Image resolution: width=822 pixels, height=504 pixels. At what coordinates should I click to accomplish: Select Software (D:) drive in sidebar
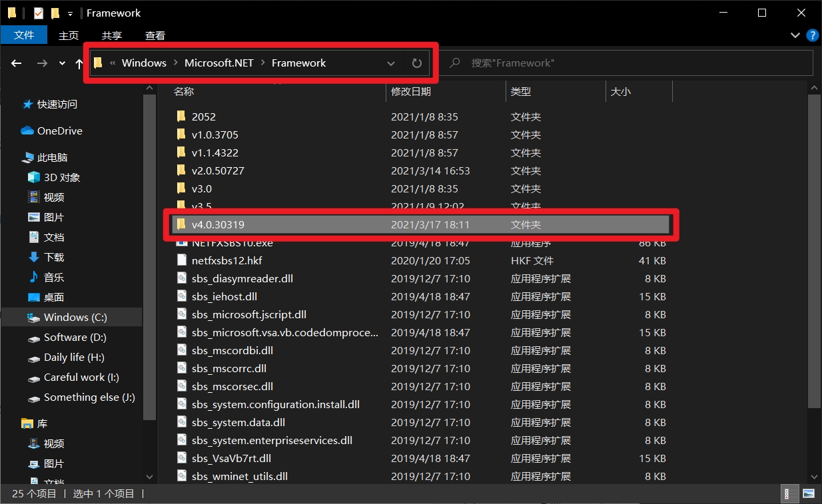[75, 338]
